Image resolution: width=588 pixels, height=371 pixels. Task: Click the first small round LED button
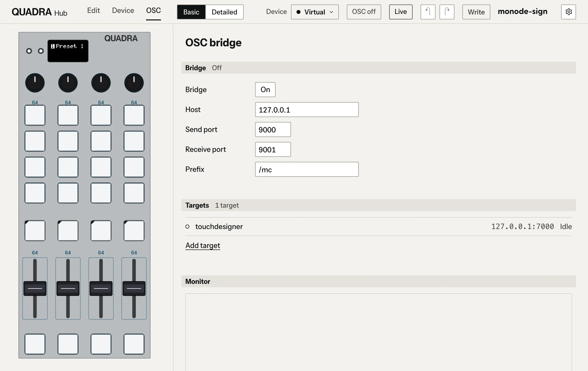(x=29, y=51)
